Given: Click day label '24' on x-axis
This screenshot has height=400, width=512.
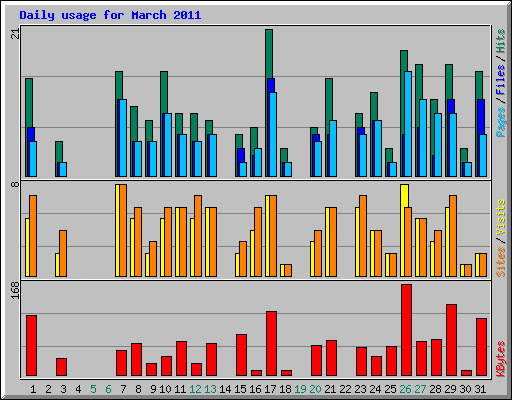Looking at the screenshot, I should point(375,389).
